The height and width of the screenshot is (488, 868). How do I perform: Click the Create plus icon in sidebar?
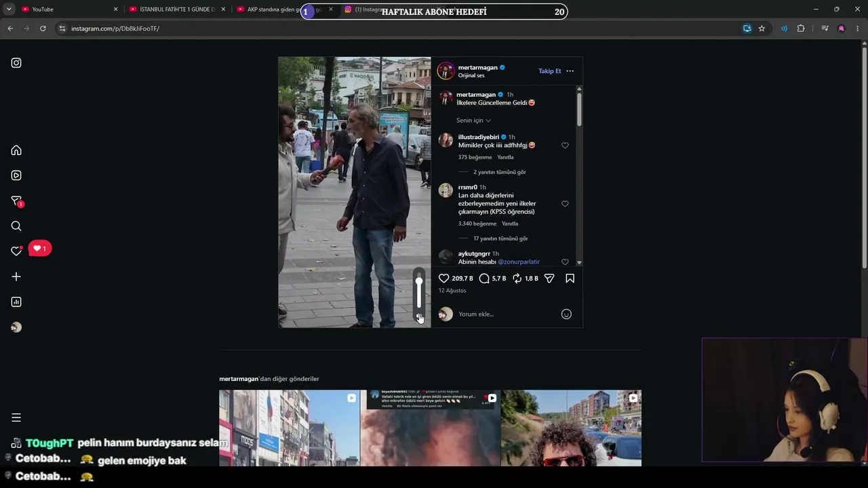point(16,277)
